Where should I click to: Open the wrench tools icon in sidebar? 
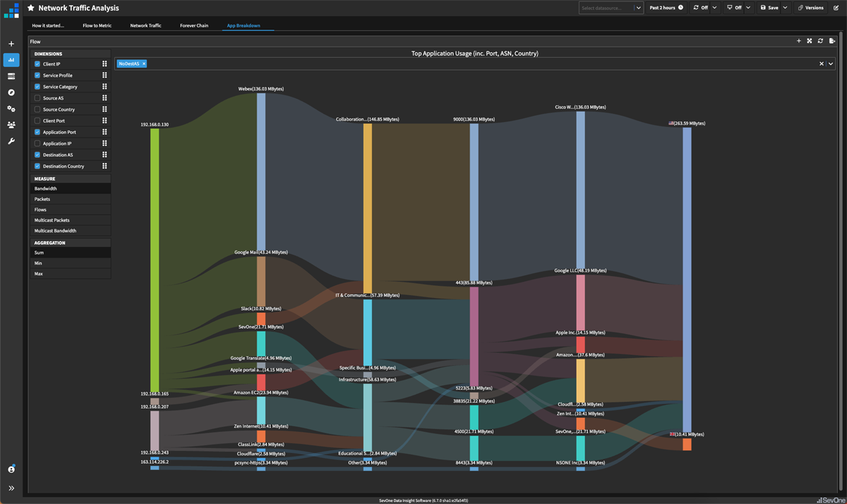11,141
